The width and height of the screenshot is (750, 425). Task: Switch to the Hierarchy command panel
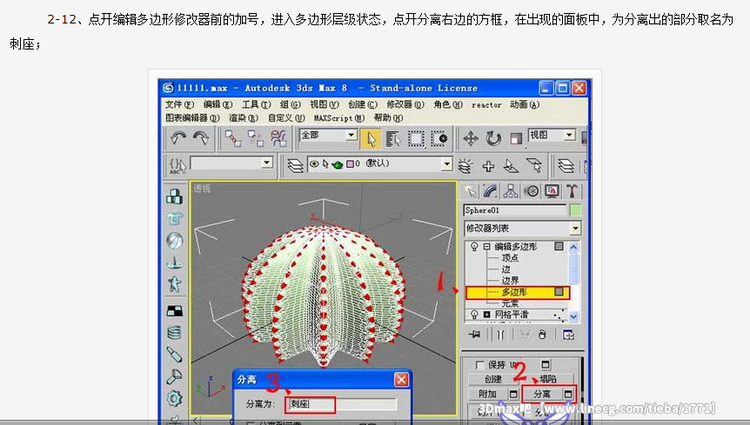coord(511,191)
